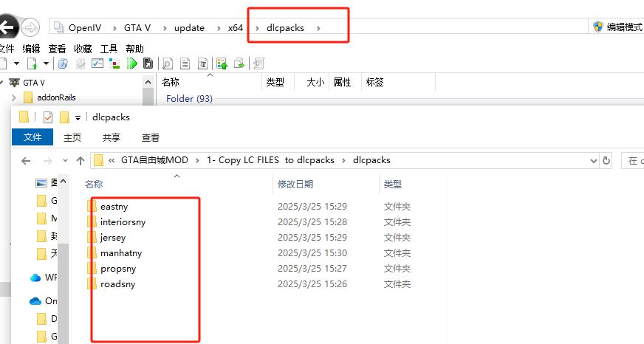This screenshot has width=644, height=344.
Task: Click '1- Copy LC FILES to dlcpacks' path segment
Action: 270,160
